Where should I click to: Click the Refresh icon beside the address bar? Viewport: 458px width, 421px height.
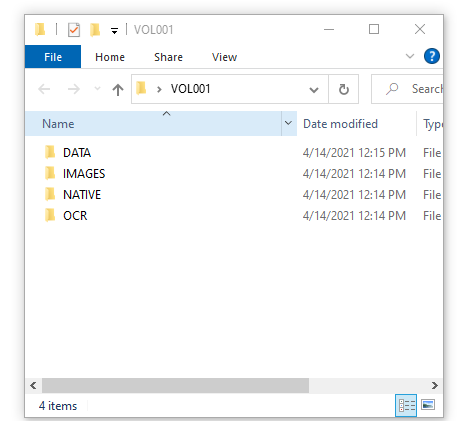coord(344,89)
